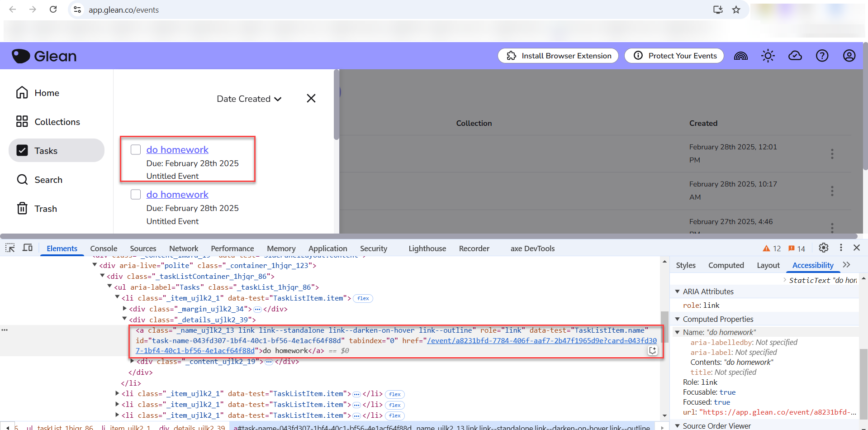Open the help question mark icon
868x430 pixels.
(822, 56)
